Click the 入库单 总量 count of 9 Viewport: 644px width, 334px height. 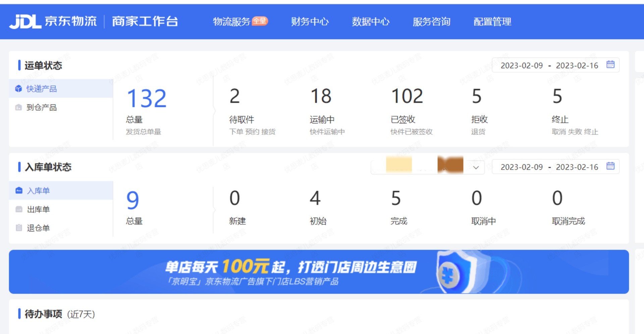click(x=132, y=200)
